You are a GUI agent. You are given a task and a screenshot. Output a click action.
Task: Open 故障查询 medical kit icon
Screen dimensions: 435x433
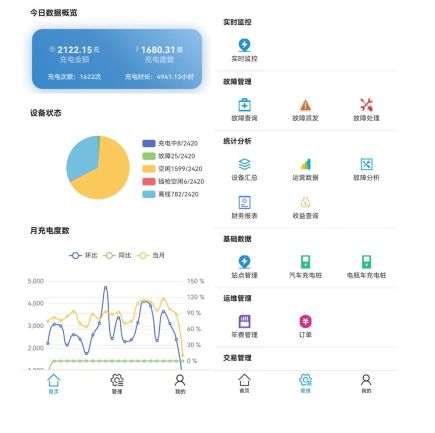click(x=244, y=105)
